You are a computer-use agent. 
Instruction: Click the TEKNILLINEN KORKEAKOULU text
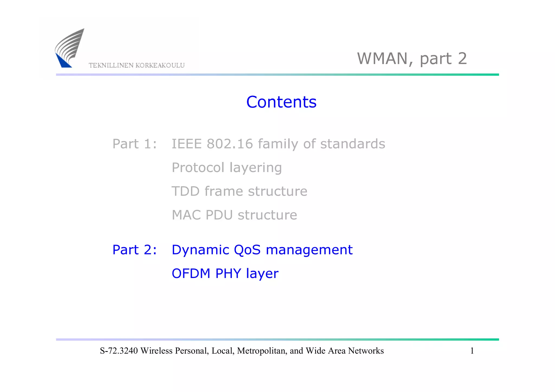[x=137, y=66]
